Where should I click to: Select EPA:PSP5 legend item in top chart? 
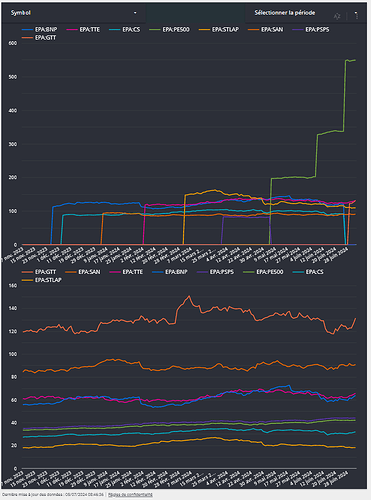click(x=311, y=30)
